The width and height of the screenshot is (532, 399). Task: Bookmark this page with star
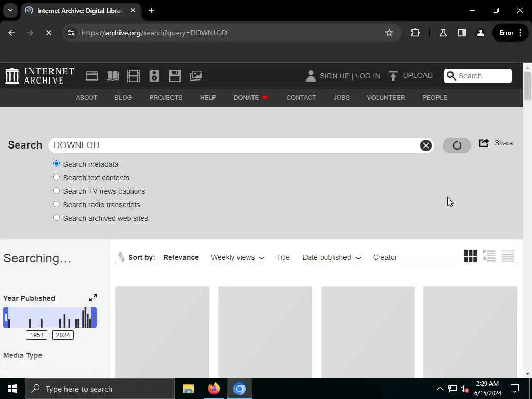coord(389,33)
